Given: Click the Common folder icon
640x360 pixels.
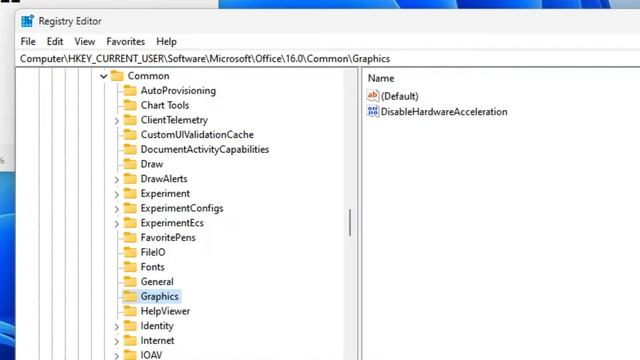Looking at the screenshot, I should pos(117,76).
